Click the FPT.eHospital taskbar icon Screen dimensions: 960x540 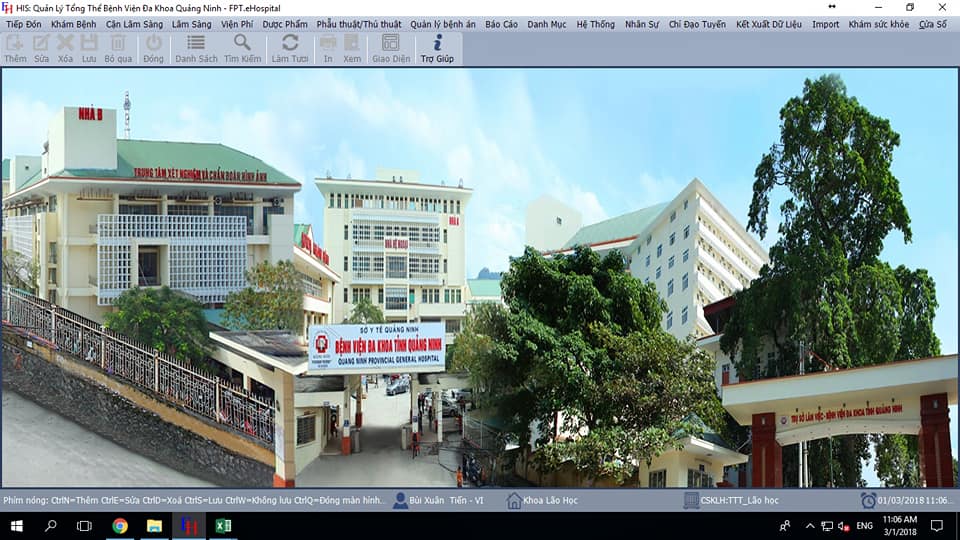pos(189,526)
